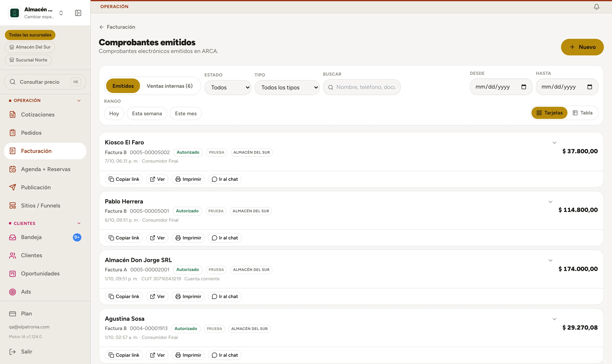Filter by Almacén Del Sur branch

click(30, 47)
